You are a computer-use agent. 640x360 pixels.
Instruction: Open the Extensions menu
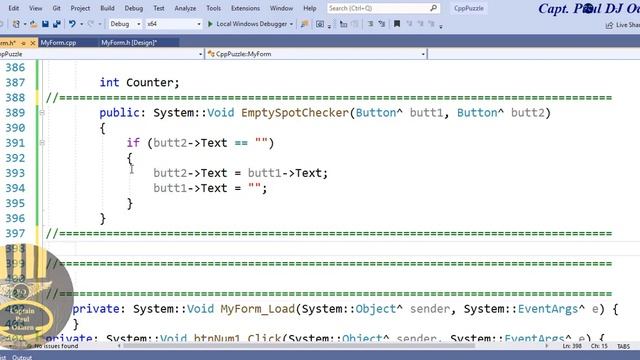pos(245,8)
